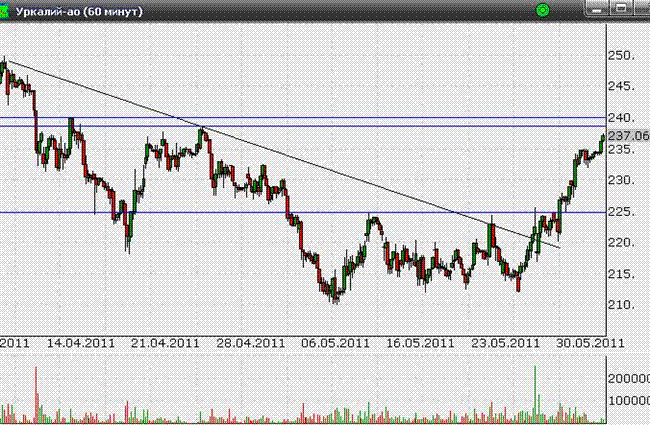Click the 06.05.2011 date label
This screenshot has width=650, height=425.
pos(335,343)
